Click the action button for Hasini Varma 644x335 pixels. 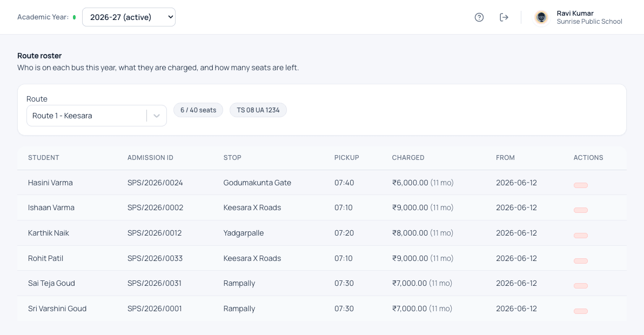click(x=580, y=185)
